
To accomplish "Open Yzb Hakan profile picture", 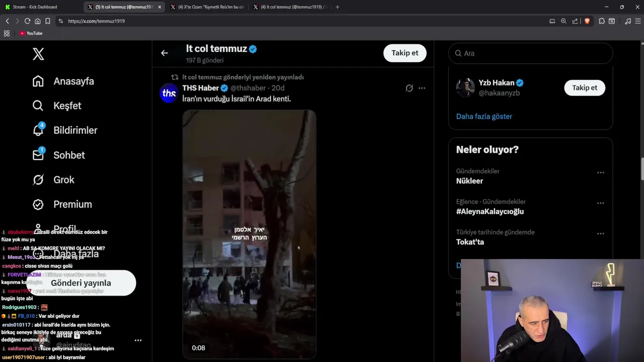I will [x=465, y=87].
